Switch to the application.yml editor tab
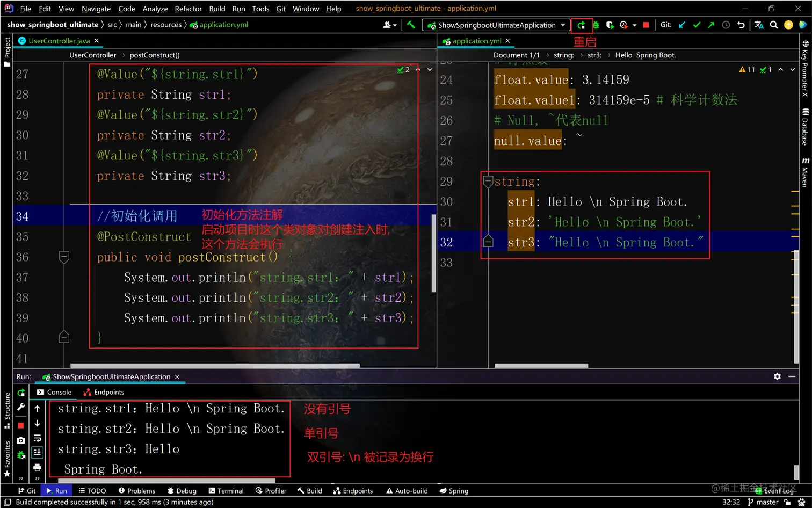 coord(477,41)
